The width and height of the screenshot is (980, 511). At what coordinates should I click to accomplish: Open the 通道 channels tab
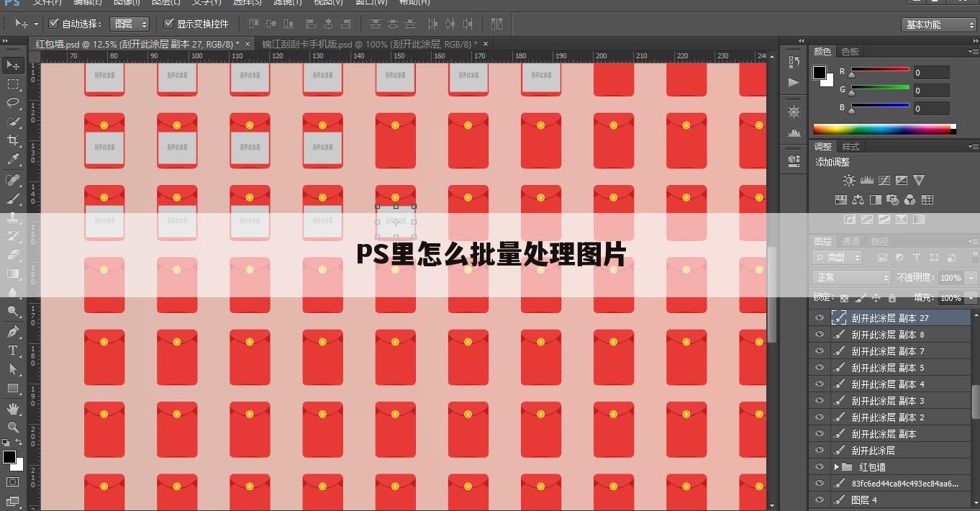click(x=850, y=241)
